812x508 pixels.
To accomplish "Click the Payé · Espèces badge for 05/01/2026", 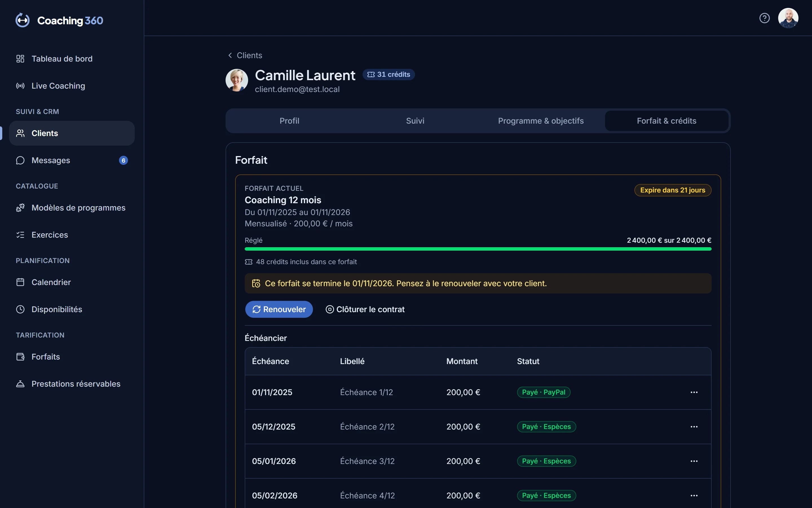I will [546, 461].
